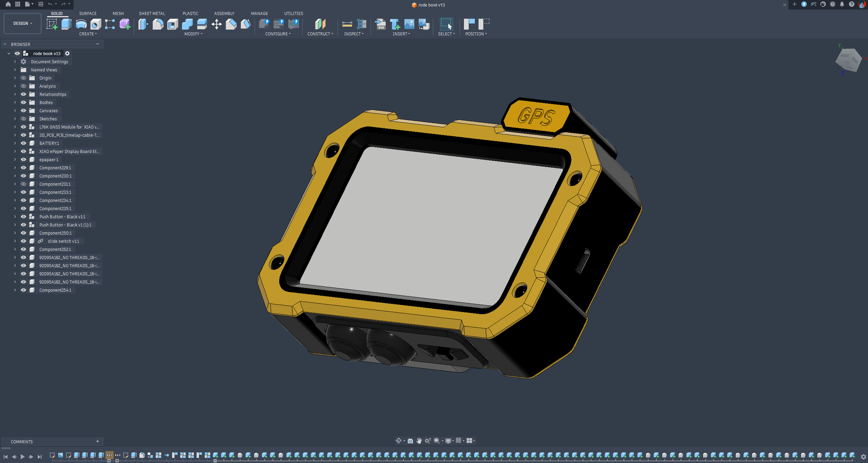
Task: Open the Viewports layout icon
Action: (469, 441)
